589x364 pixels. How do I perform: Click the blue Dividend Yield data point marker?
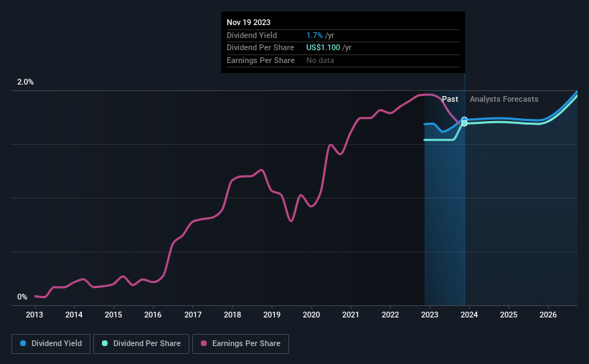(x=464, y=120)
